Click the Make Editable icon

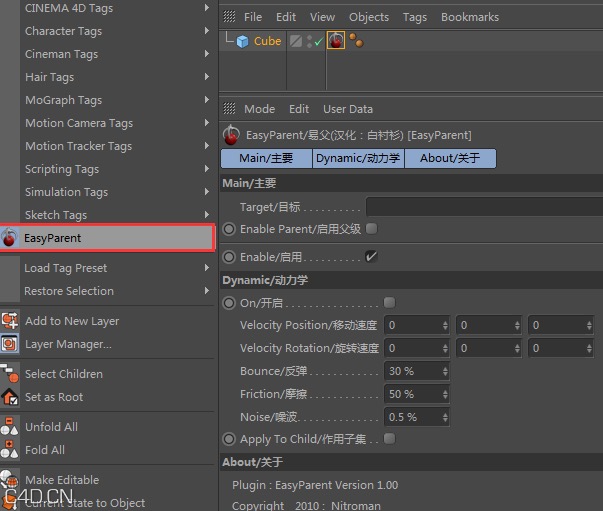[10, 479]
